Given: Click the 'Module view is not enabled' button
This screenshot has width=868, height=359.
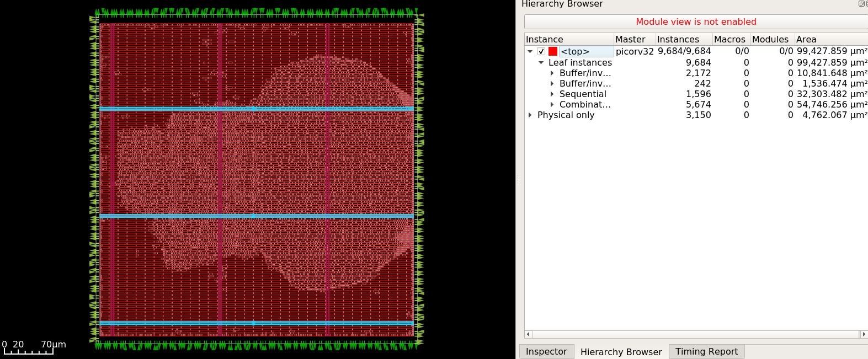Looking at the screenshot, I should pyautogui.click(x=696, y=22).
